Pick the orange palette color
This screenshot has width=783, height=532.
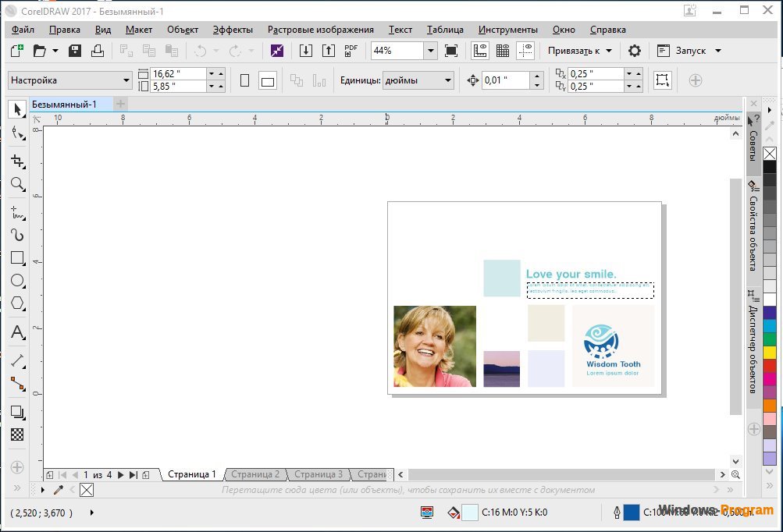770,405
